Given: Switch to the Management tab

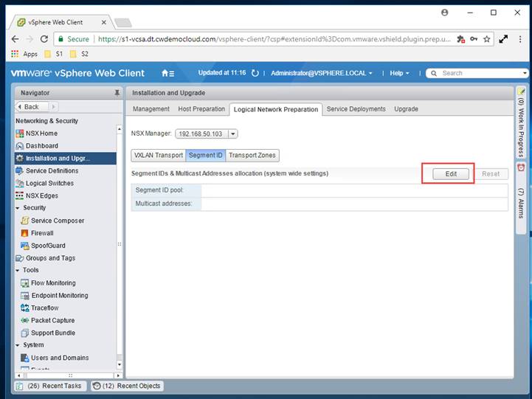Looking at the screenshot, I should coord(151,109).
